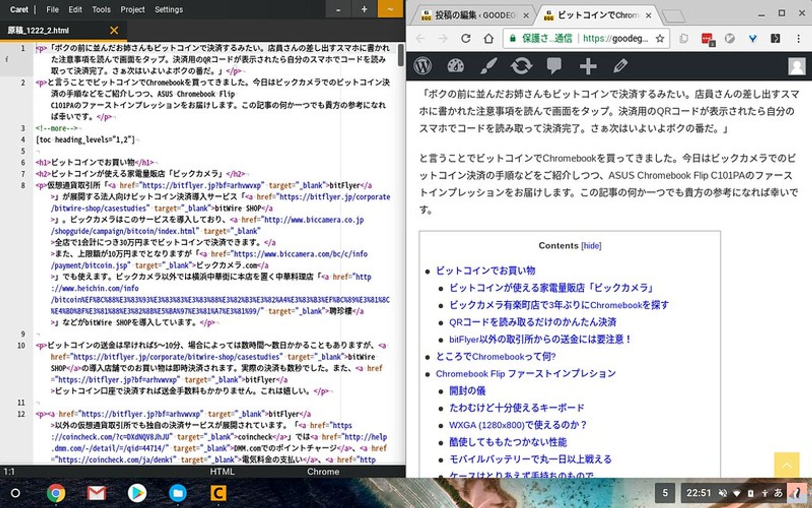Open WXGA (1280x800)で使えるのか? link
This screenshot has width=812, height=508.
[518, 425]
